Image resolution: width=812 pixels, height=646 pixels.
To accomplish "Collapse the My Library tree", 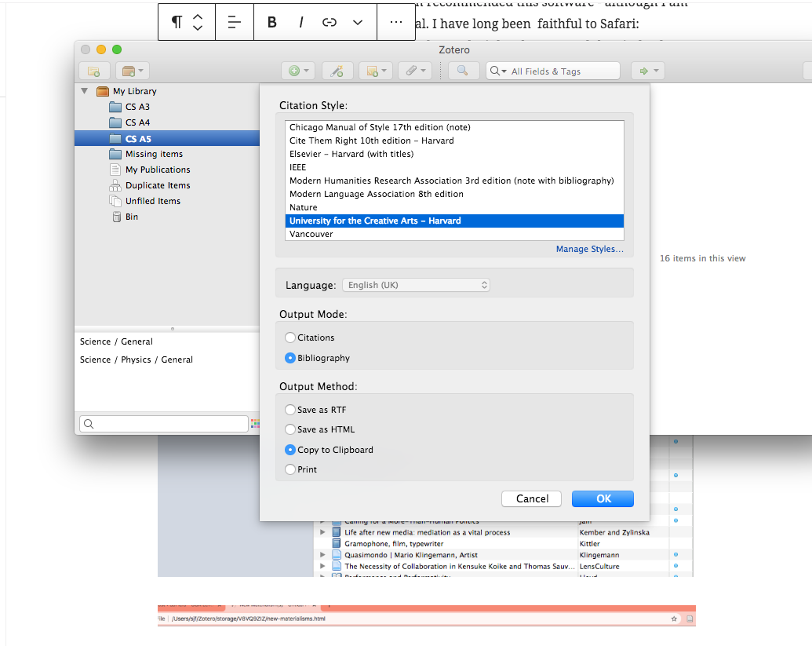I will 85,91.
